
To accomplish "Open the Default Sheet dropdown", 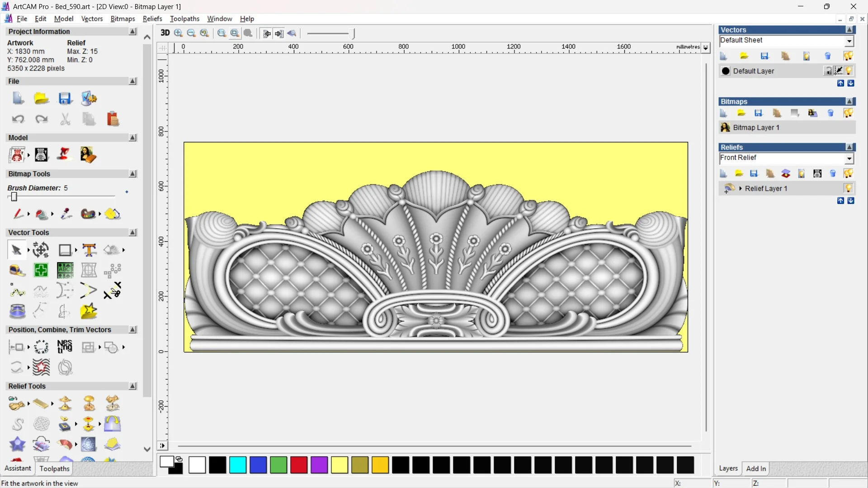I will tap(849, 41).
